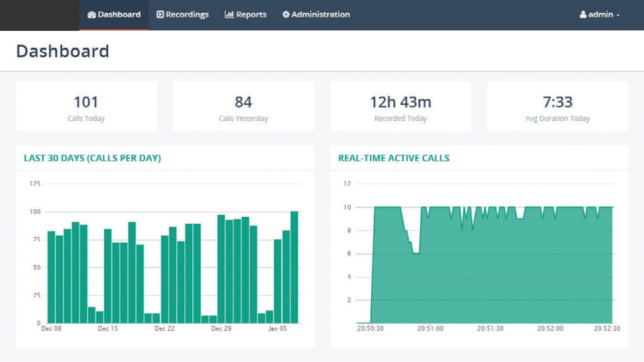The width and height of the screenshot is (644, 362).
Task: Click the 'Avg Duration Today' label
Action: tap(557, 118)
